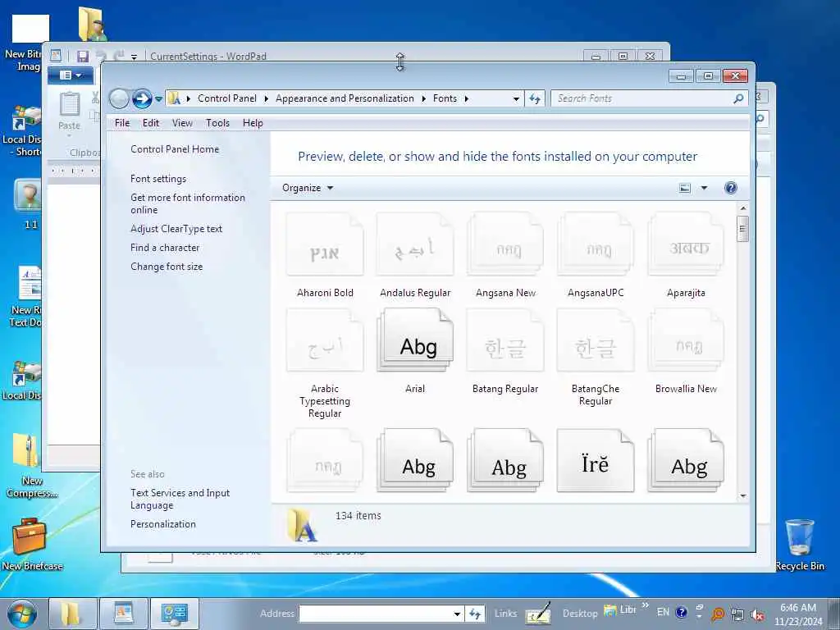The width and height of the screenshot is (840, 630).
Task: Open the View menu
Action: [182, 123]
